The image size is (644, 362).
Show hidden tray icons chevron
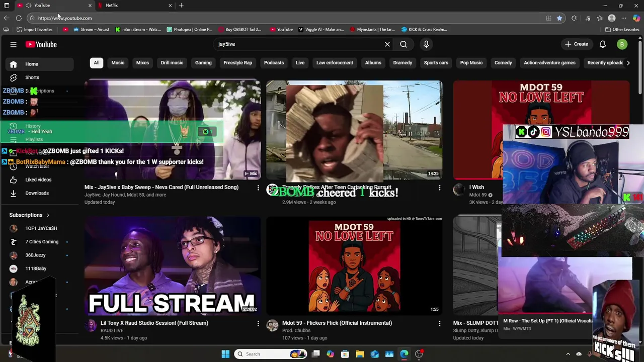(568, 354)
